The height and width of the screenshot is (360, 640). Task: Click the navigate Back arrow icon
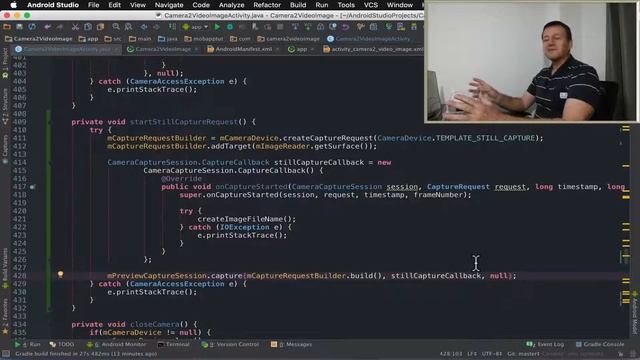coord(144,27)
